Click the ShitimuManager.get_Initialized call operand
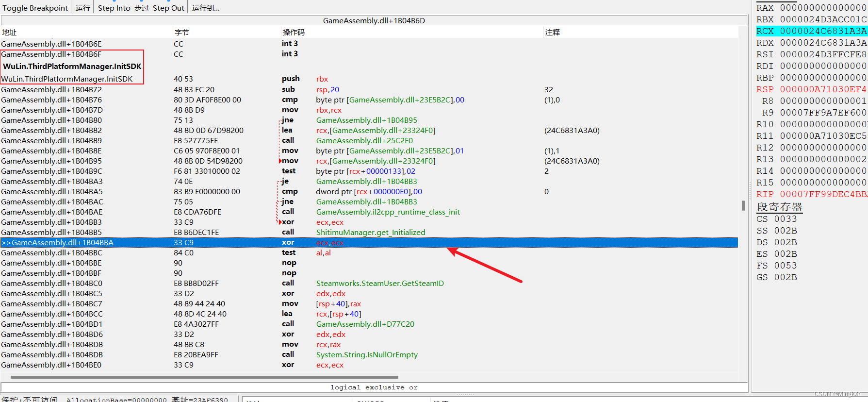 coord(371,232)
